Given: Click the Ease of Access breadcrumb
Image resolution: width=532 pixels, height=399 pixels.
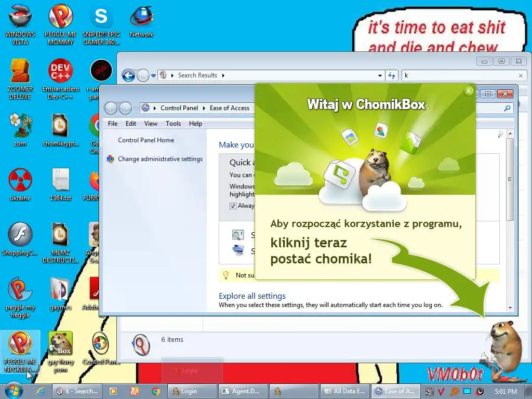Looking at the screenshot, I should pos(229,108).
